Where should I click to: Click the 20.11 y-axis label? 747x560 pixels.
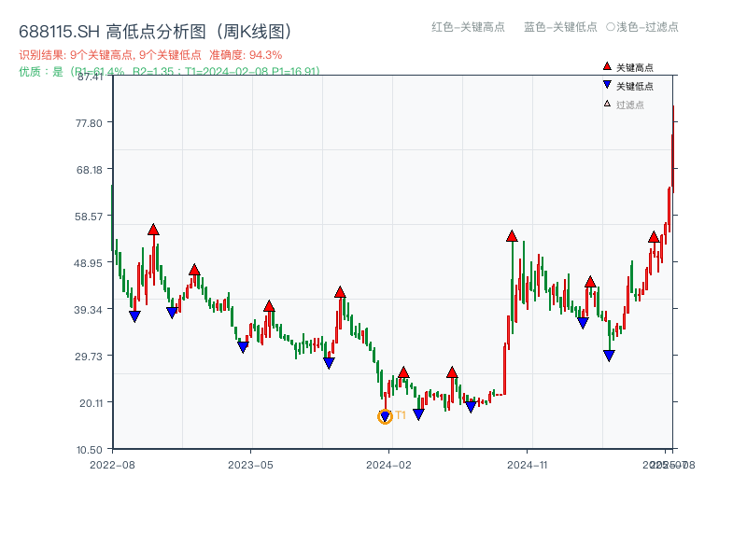[91, 403]
